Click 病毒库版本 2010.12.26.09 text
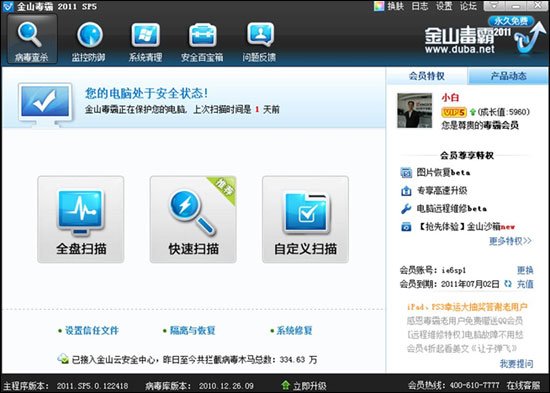The image size is (550, 393). [x=199, y=386]
